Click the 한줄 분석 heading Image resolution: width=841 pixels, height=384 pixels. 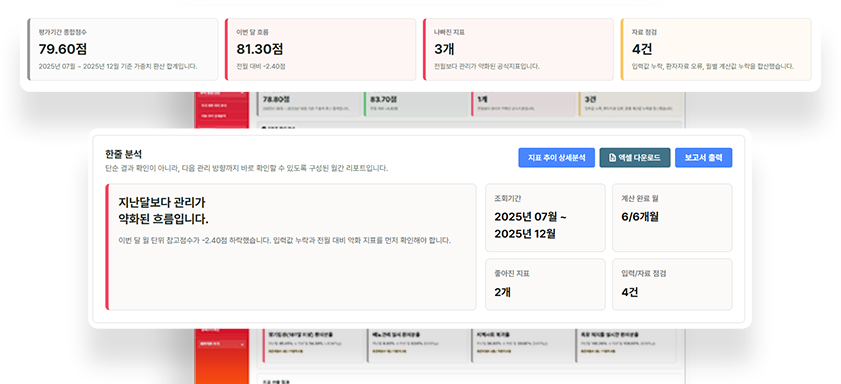click(x=124, y=154)
